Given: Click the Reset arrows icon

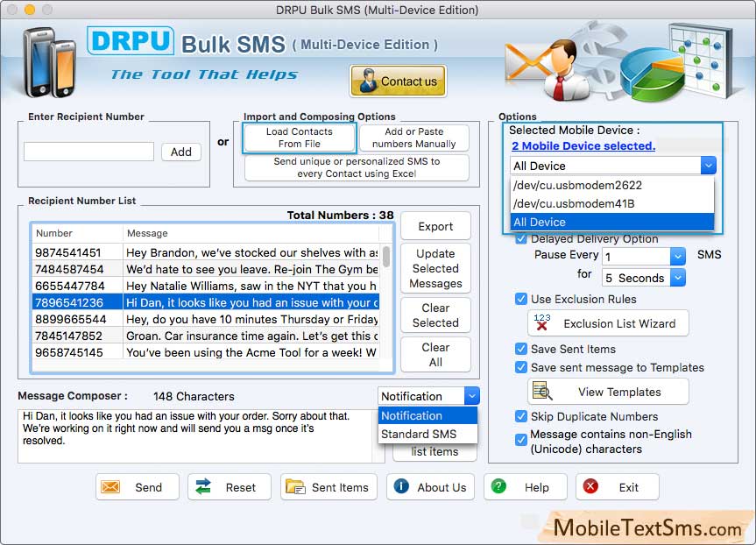Looking at the screenshot, I should pos(203,486).
